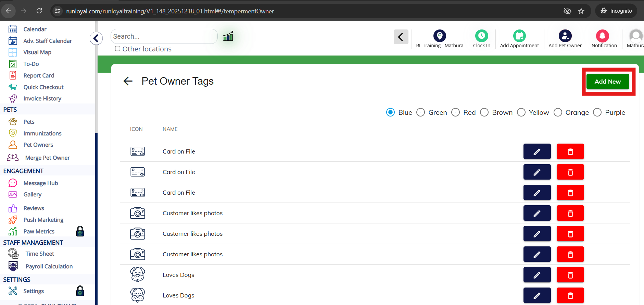Open the Incognito browser indicator
This screenshot has width=644, height=305.
616,11
